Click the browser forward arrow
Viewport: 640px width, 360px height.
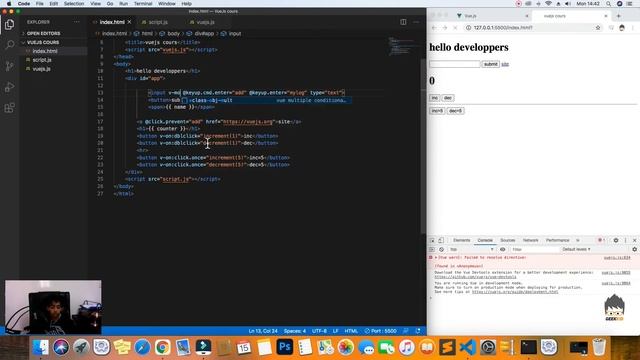444,28
